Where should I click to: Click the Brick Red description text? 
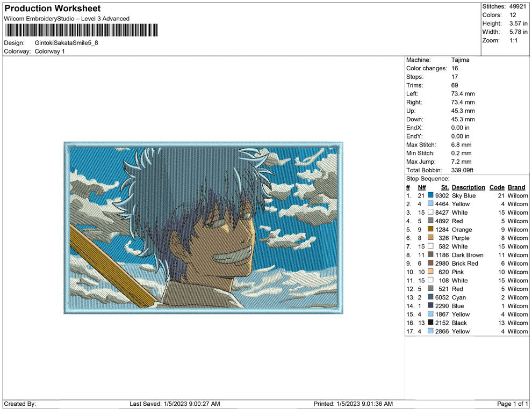(465, 264)
